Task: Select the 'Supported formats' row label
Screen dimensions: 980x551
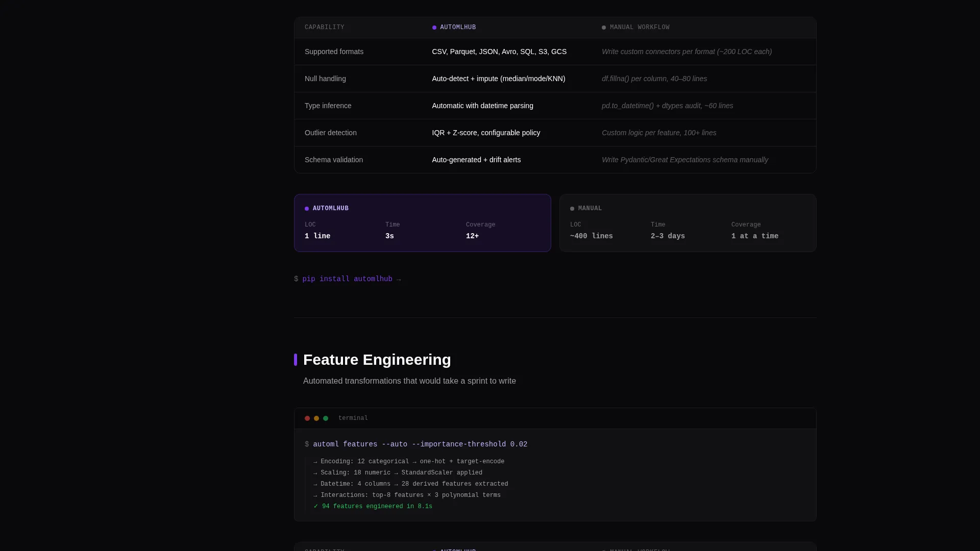Action: click(334, 52)
